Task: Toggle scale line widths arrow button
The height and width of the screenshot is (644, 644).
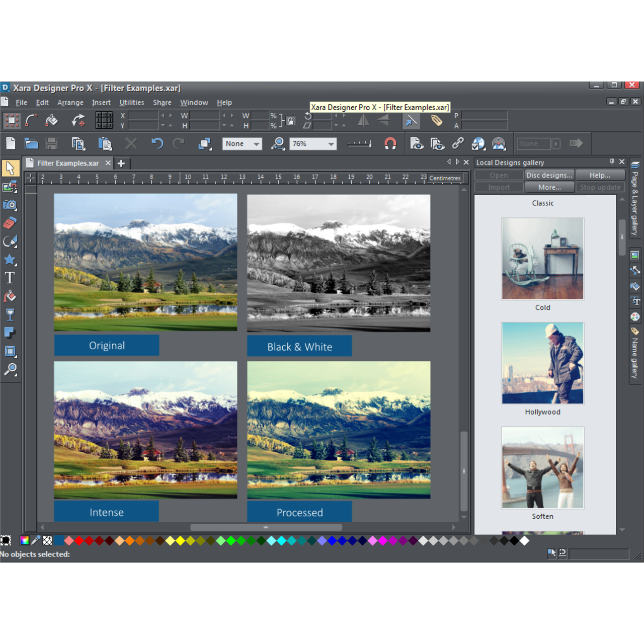Action: tap(411, 121)
